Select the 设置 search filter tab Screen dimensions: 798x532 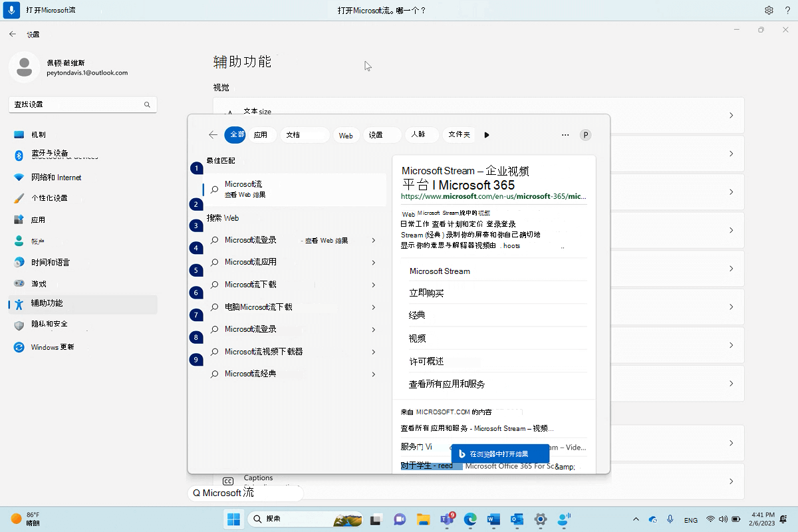click(x=383, y=134)
